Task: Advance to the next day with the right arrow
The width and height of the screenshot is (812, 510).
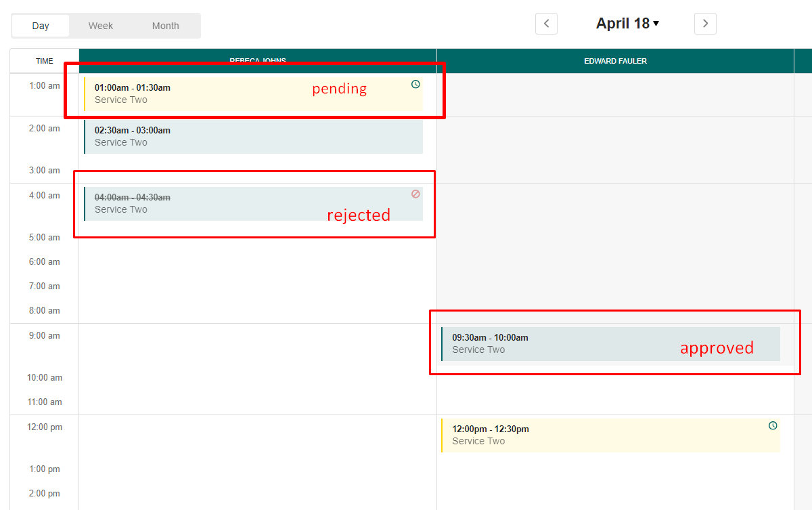Action: 705,23
